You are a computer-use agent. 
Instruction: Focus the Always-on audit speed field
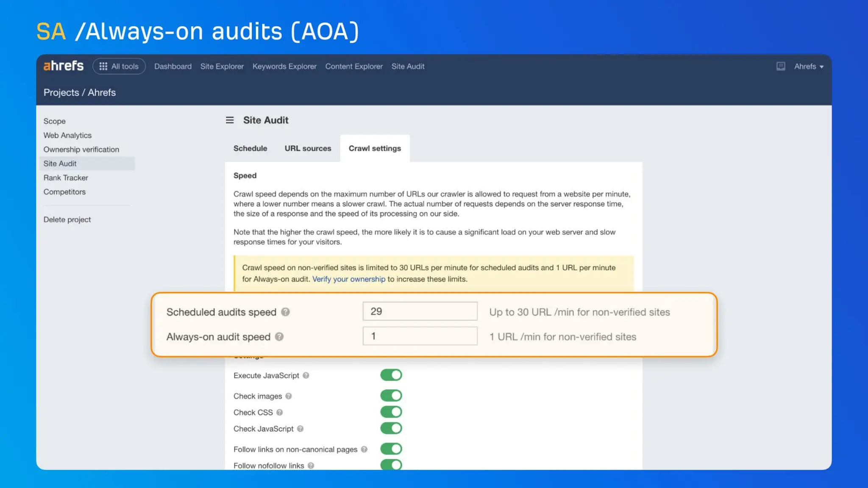(x=420, y=336)
